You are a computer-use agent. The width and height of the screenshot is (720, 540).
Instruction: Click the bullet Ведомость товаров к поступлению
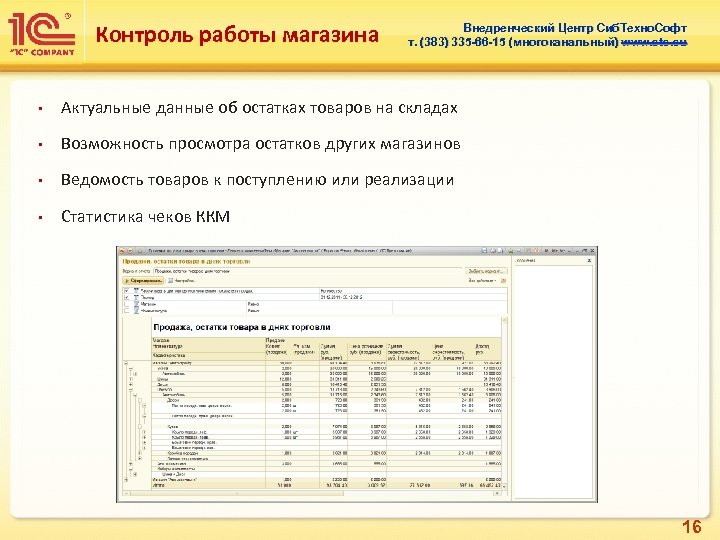[257, 180]
